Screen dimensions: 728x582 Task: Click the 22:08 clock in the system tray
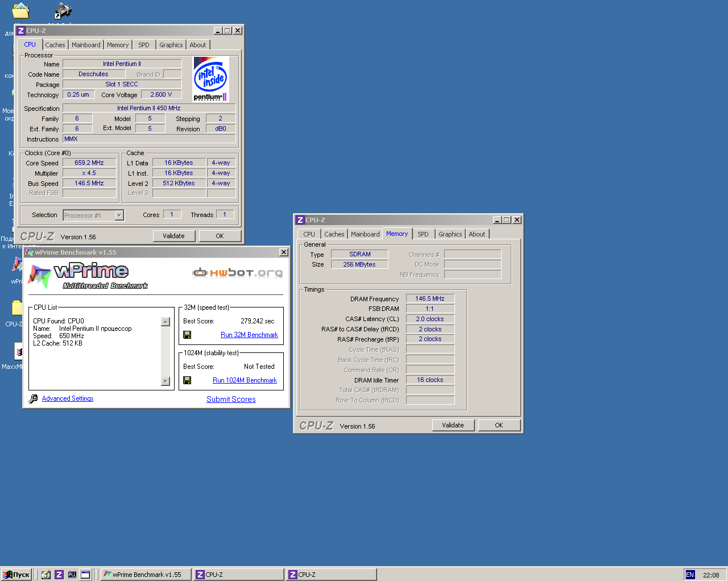click(x=711, y=575)
